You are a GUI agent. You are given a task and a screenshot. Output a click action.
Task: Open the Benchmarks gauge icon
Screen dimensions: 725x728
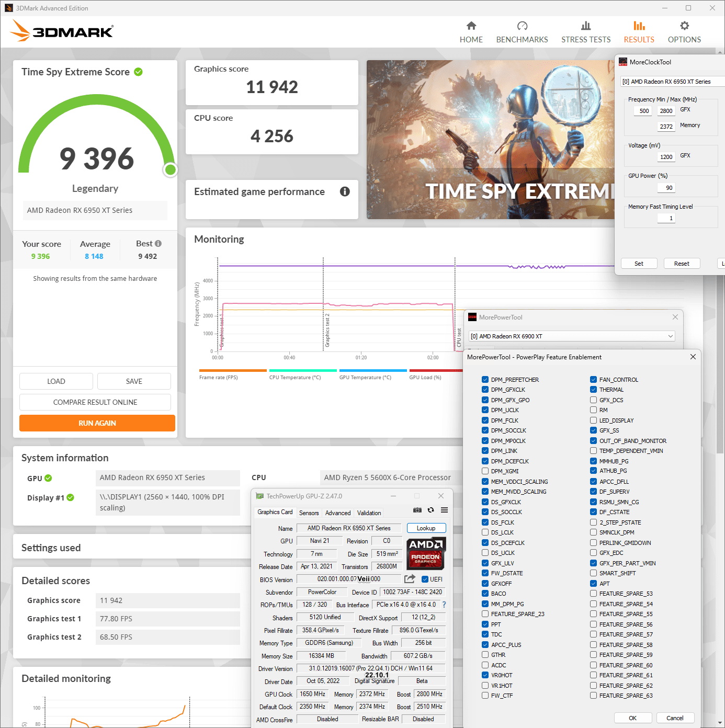point(522,26)
